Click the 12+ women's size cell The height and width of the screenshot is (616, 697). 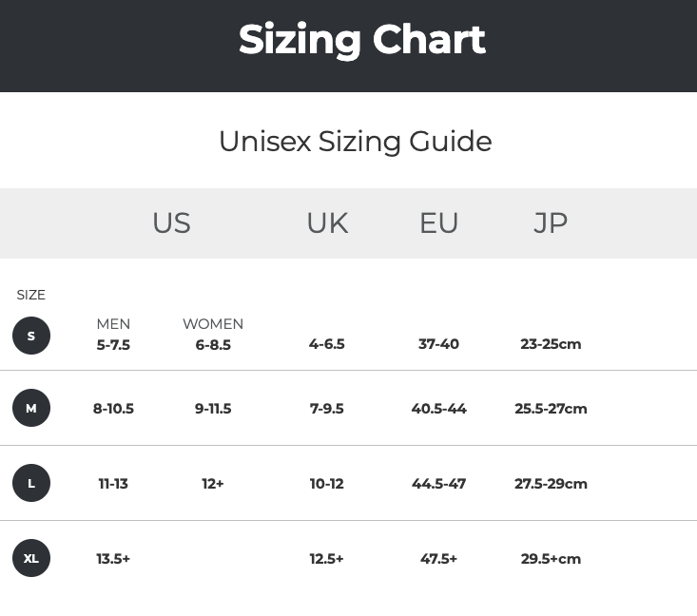pyautogui.click(x=213, y=483)
